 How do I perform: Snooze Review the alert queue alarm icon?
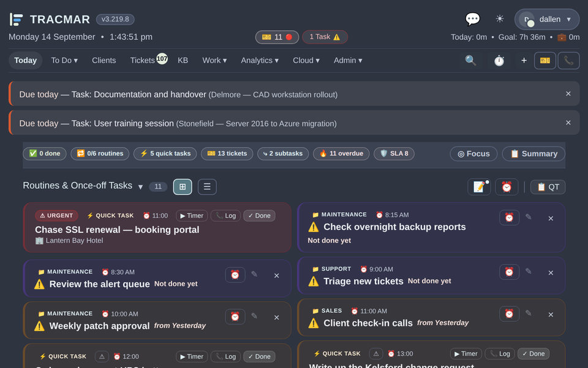tap(235, 275)
